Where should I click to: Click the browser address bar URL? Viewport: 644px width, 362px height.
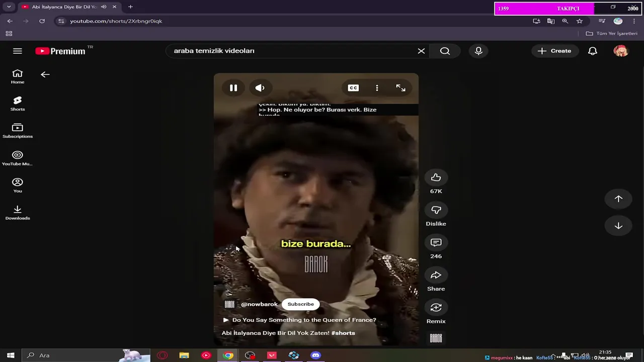(116, 21)
